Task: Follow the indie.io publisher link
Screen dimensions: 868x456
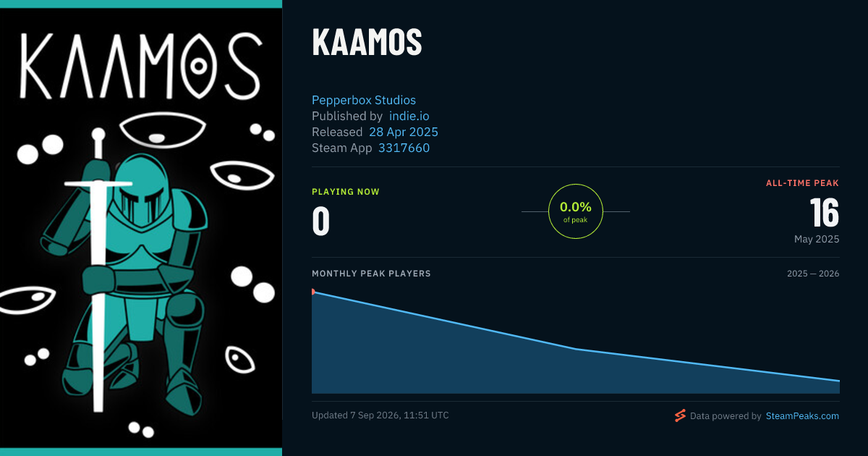Action: coord(409,116)
